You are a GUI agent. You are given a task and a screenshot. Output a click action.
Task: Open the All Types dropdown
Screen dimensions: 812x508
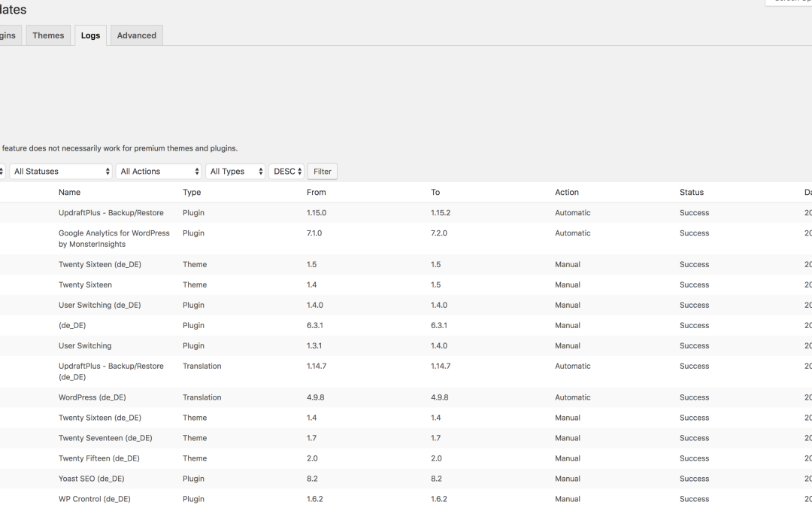click(235, 172)
